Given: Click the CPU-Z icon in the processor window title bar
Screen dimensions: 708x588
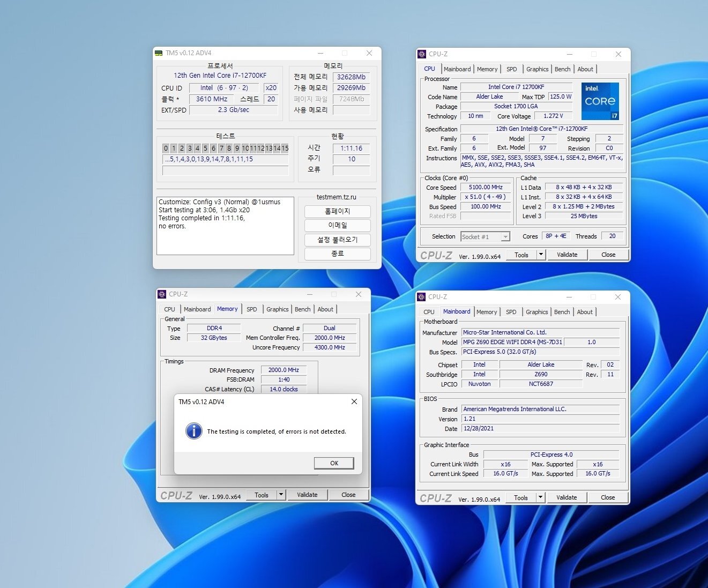Looking at the screenshot, I should click(422, 54).
